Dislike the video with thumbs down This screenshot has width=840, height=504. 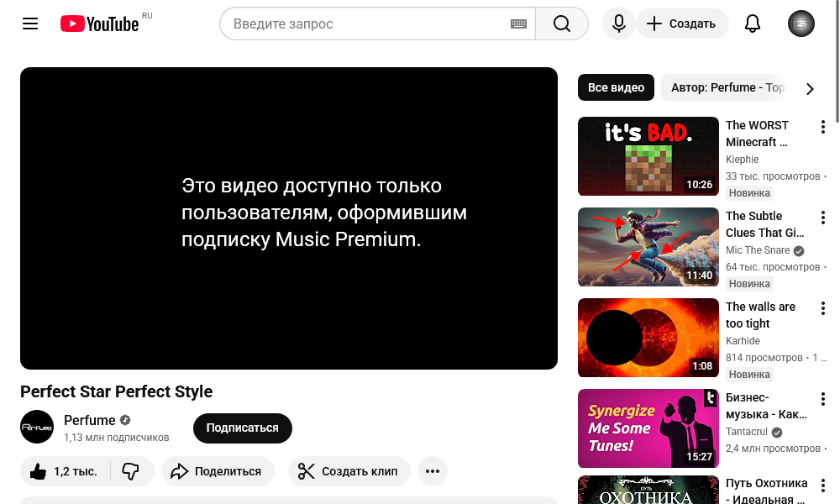point(131,471)
